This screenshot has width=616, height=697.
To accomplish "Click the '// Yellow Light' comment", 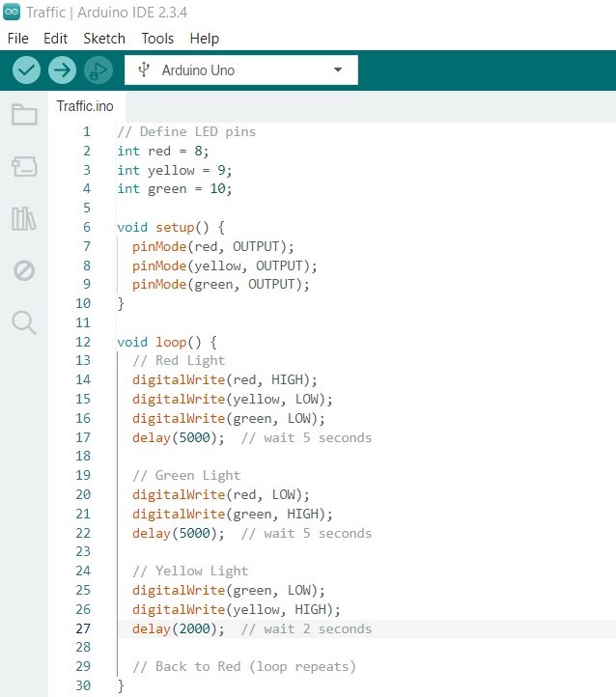I will coord(190,571).
